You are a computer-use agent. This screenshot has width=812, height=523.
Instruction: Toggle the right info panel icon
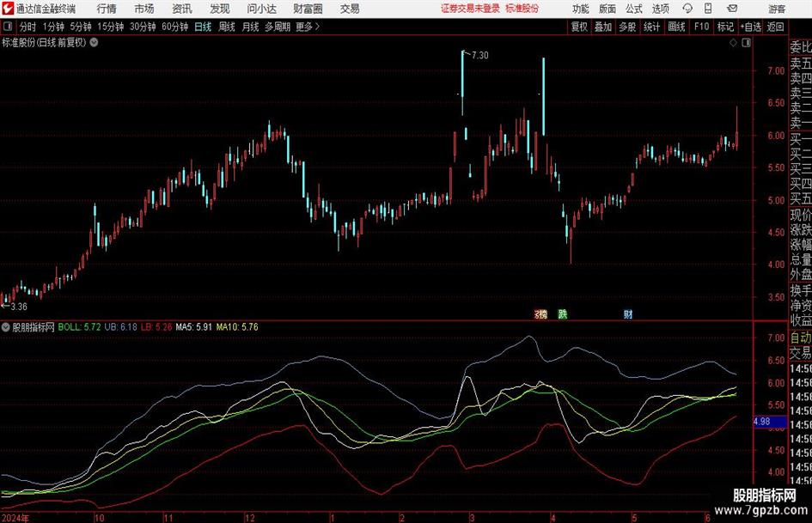tap(746, 43)
